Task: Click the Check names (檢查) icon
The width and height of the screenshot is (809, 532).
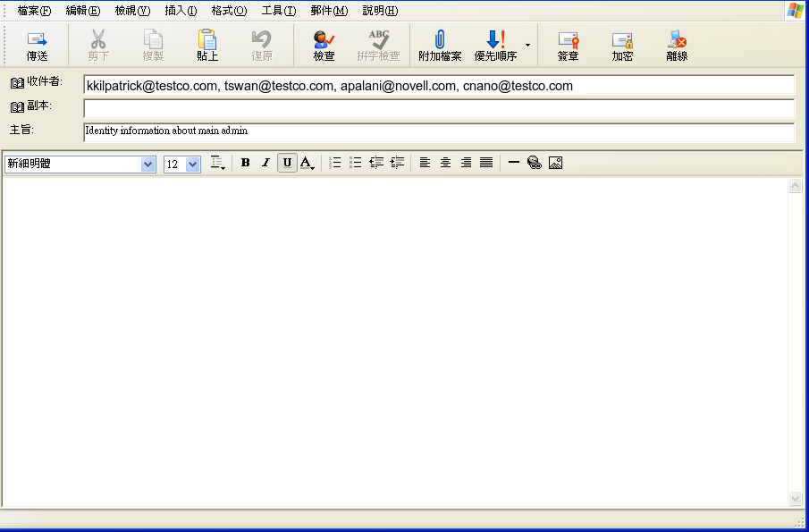Action: (x=324, y=39)
